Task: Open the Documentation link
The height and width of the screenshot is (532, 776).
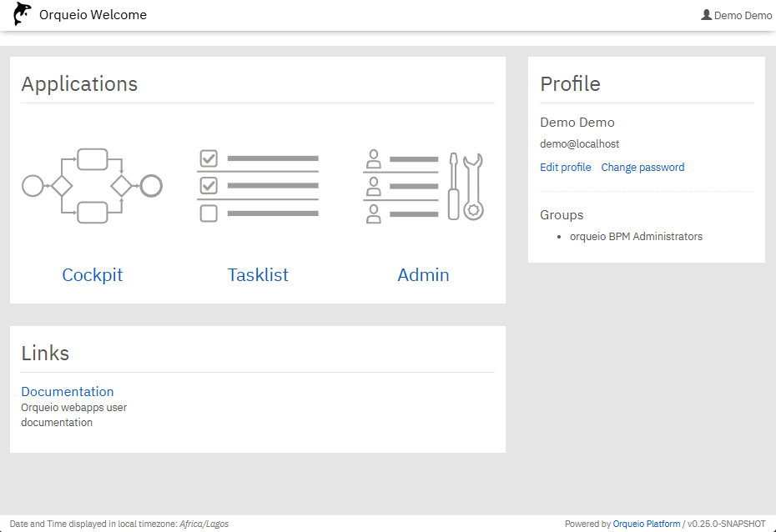Action: click(x=68, y=392)
